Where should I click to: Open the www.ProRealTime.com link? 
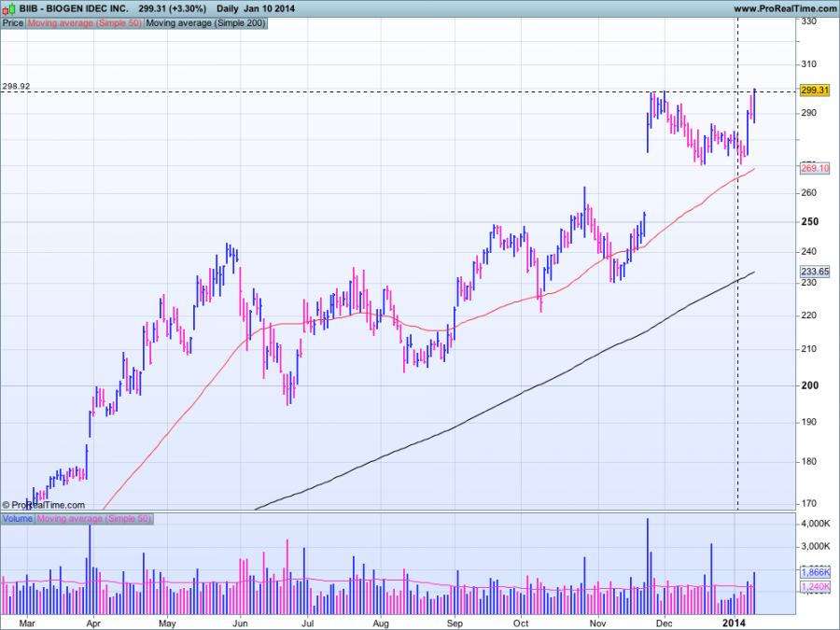point(785,8)
